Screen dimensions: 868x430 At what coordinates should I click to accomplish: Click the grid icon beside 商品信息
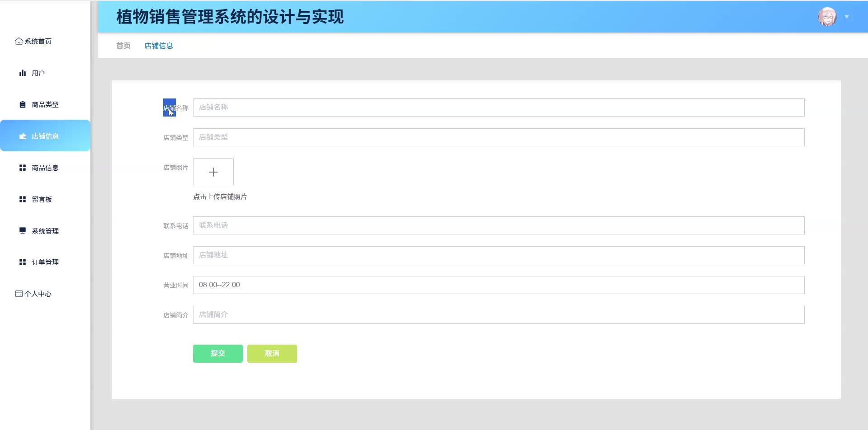(23, 168)
